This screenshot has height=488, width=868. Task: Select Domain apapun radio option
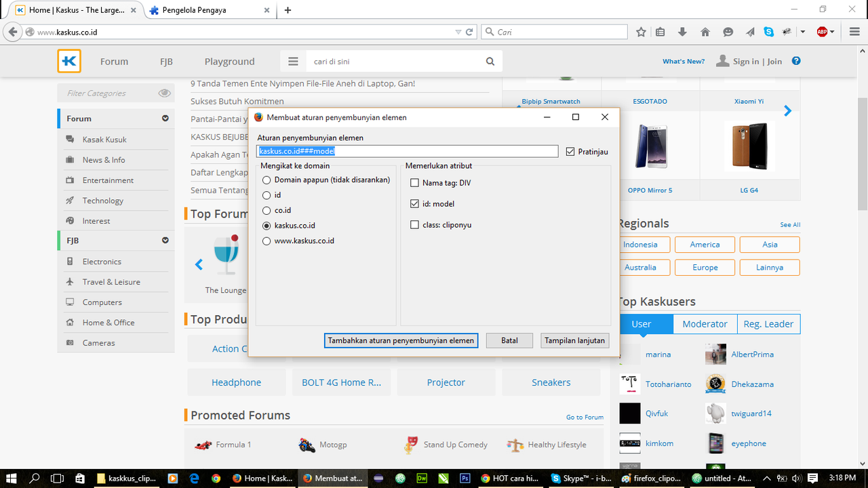point(267,180)
